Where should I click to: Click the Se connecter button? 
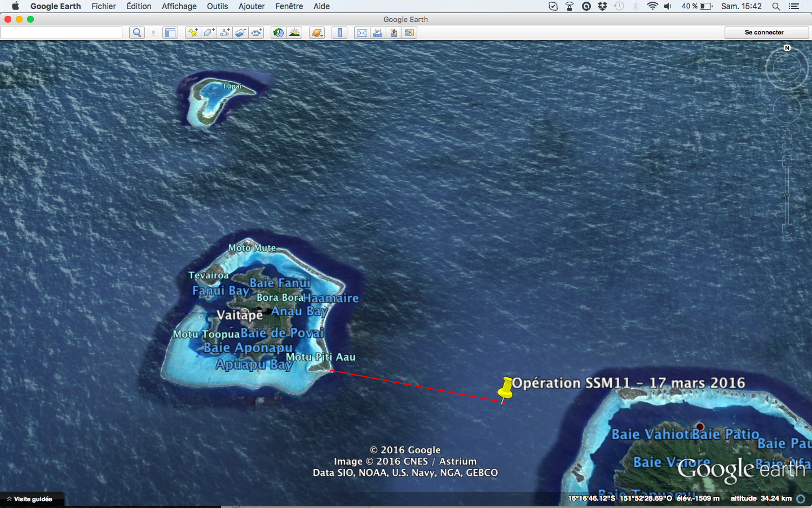point(764,32)
